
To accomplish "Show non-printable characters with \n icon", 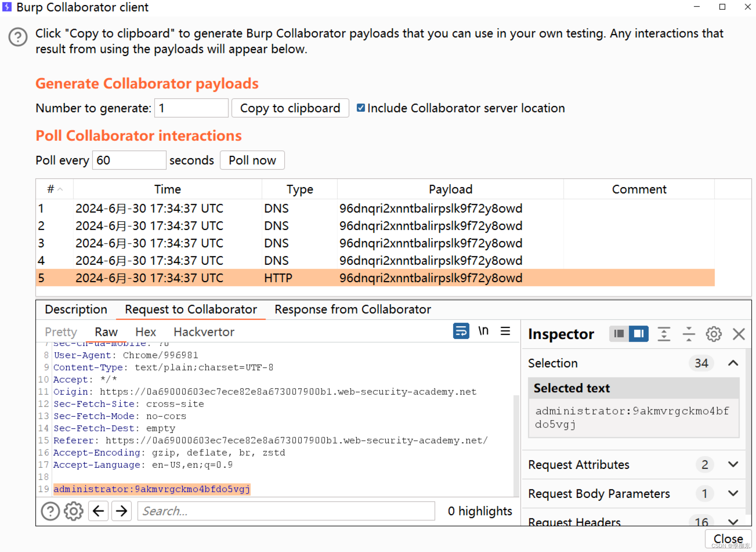I will coord(483,331).
